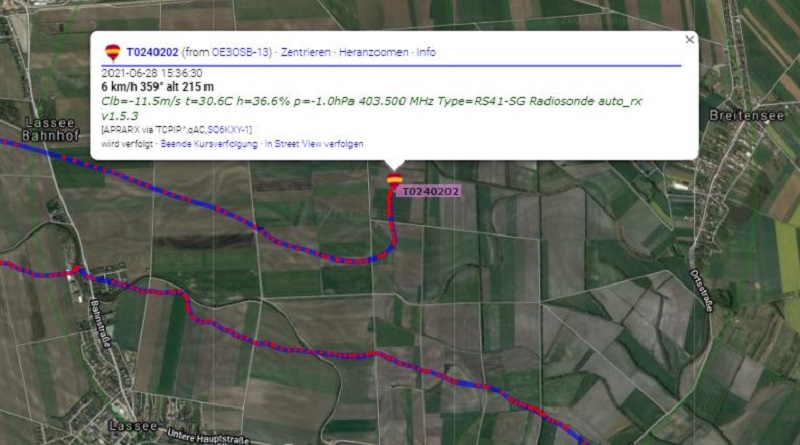
Task: Click the 'APRARX via TCPIP*,qAC' path text
Action: tap(154, 130)
